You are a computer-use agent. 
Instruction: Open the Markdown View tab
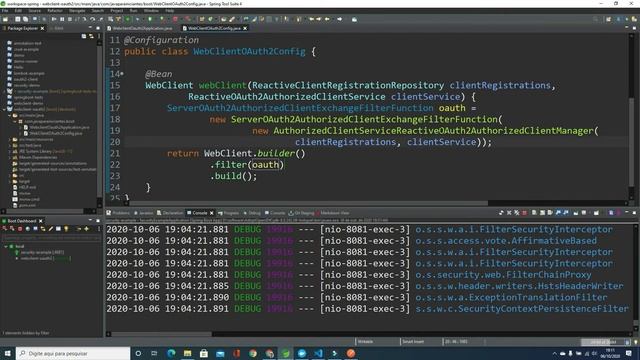tap(332, 213)
